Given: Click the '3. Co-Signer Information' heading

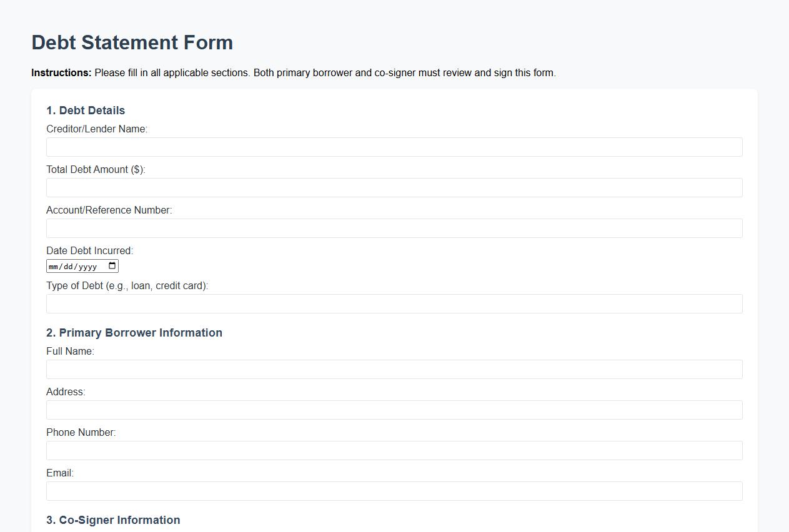Looking at the screenshot, I should click(x=113, y=520).
